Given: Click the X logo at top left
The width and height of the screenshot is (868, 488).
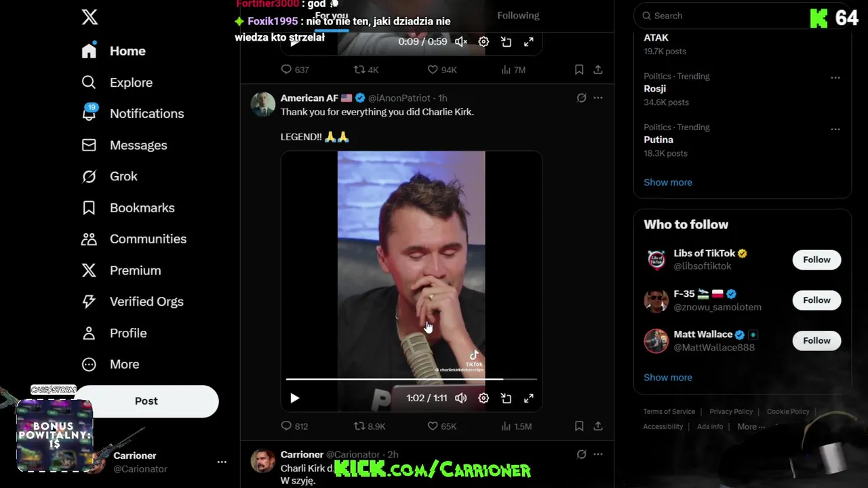Looking at the screenshot, I should point(90,17).
